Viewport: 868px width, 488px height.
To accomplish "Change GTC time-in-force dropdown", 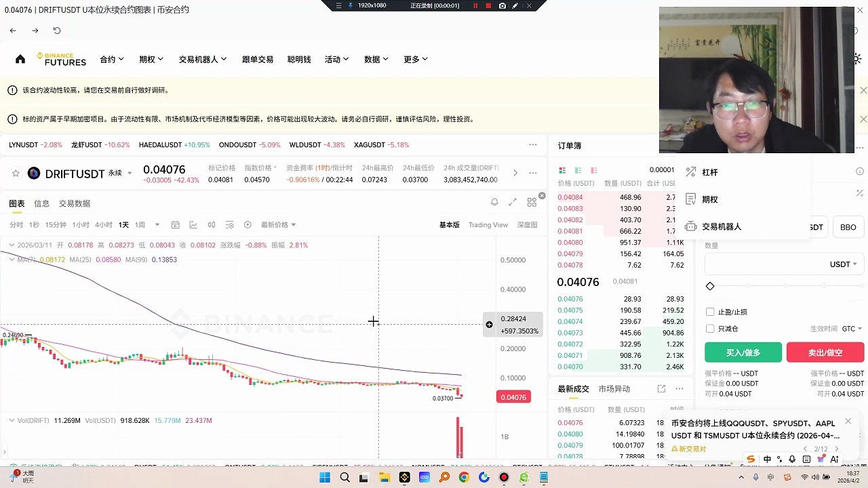I will pos(852,329).
